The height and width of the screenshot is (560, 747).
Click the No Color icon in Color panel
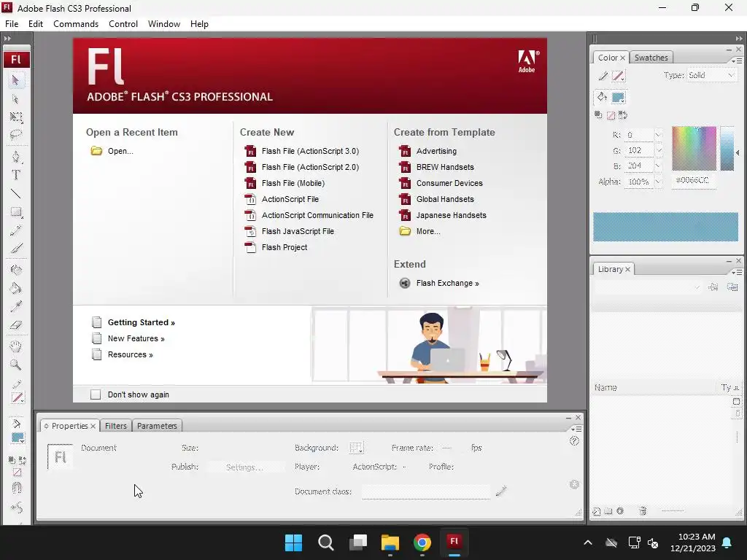[x=611, y=115]
